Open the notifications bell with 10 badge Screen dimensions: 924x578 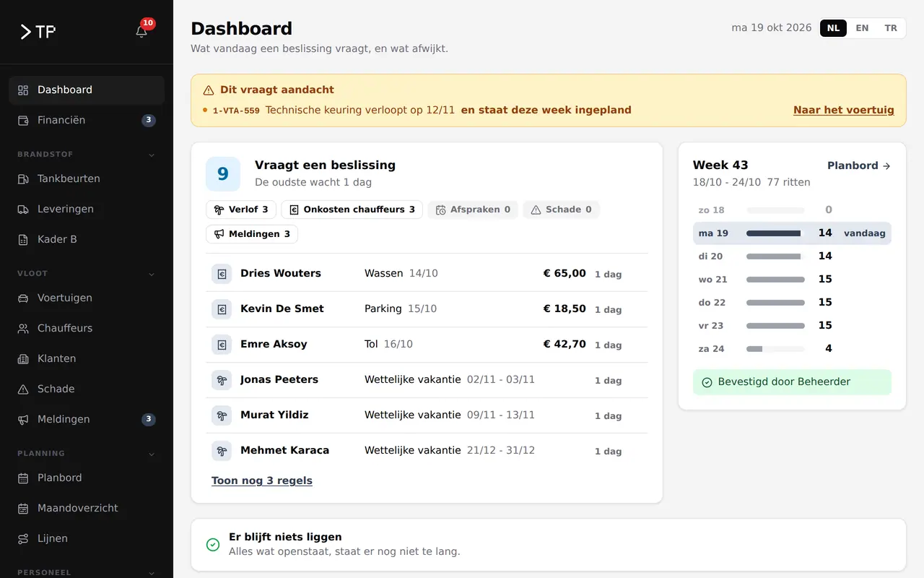(141, 31)
